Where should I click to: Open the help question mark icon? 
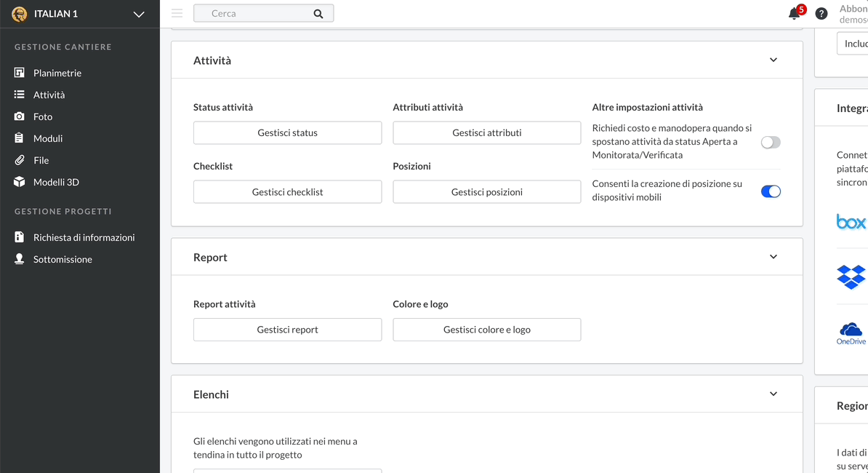pos(821,14)
